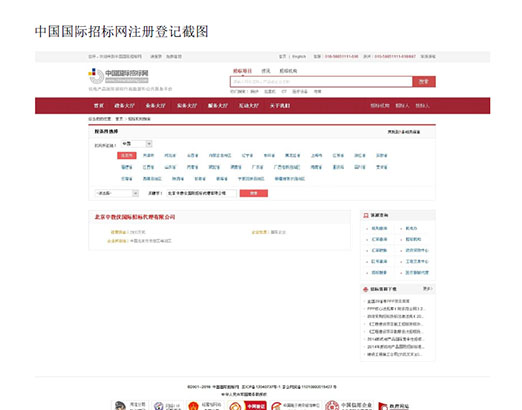Click the red filter search button

pyautogui.click(x=254, y=193)
